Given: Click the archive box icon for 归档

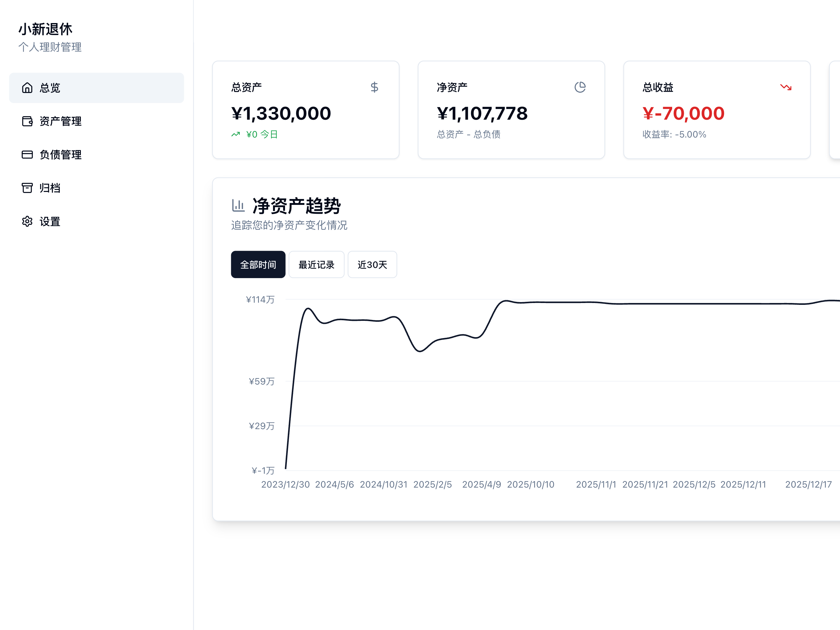Looking at the screenshot, I should 27,188.
